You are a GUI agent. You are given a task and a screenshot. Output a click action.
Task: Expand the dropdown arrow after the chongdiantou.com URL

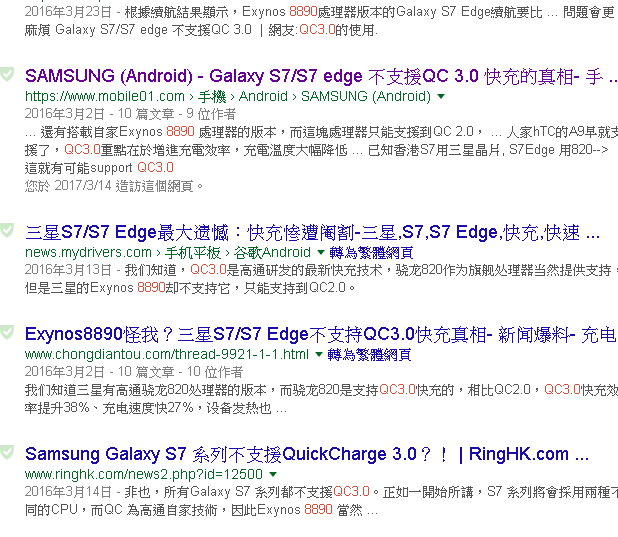pyautogui.click(x=319, y=354)
